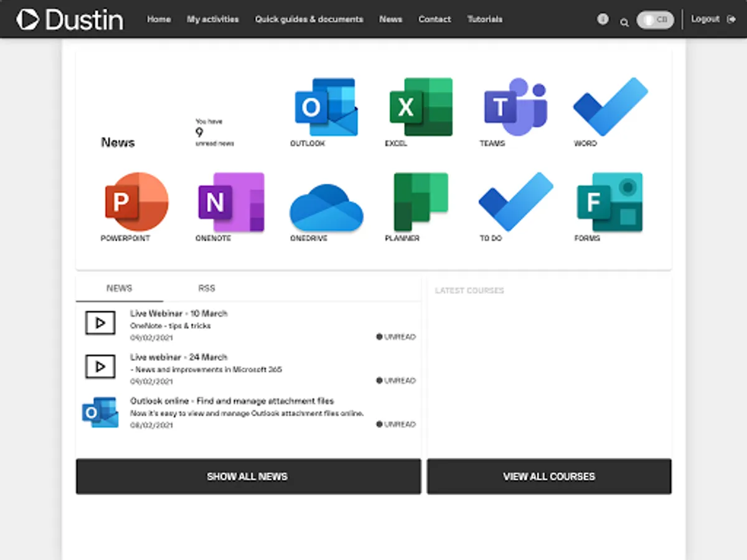Toggle the CB switch in header
Screen dimensions: 747x560
pyautogui.click(x=655, y=20)
